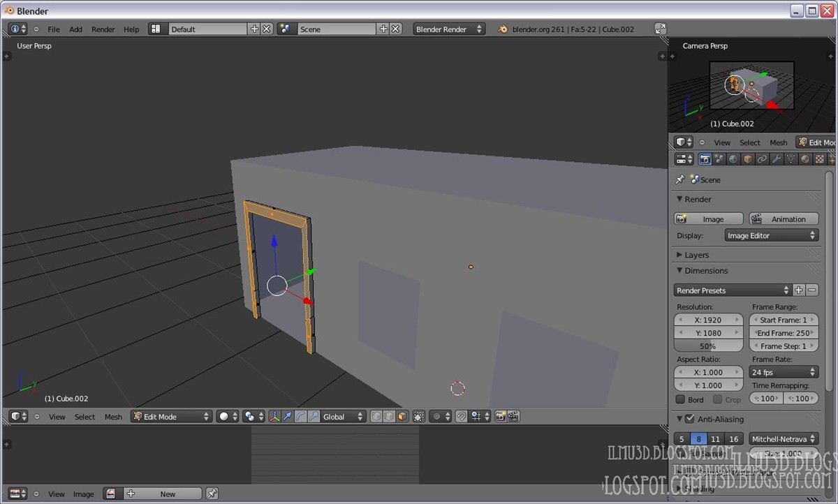Delete the current Scene with X
The image size is (838, 504).
tap(395, 29)
